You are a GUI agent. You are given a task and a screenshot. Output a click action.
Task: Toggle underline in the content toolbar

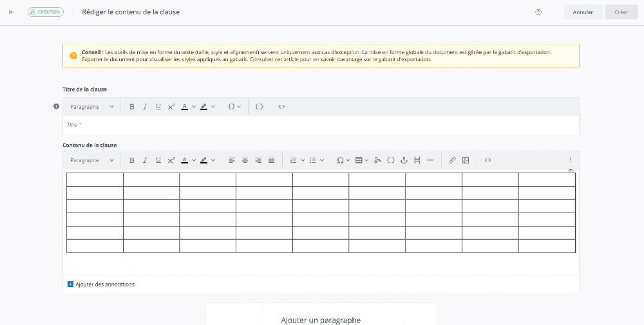pyautogui.click(x=158, y=160)
